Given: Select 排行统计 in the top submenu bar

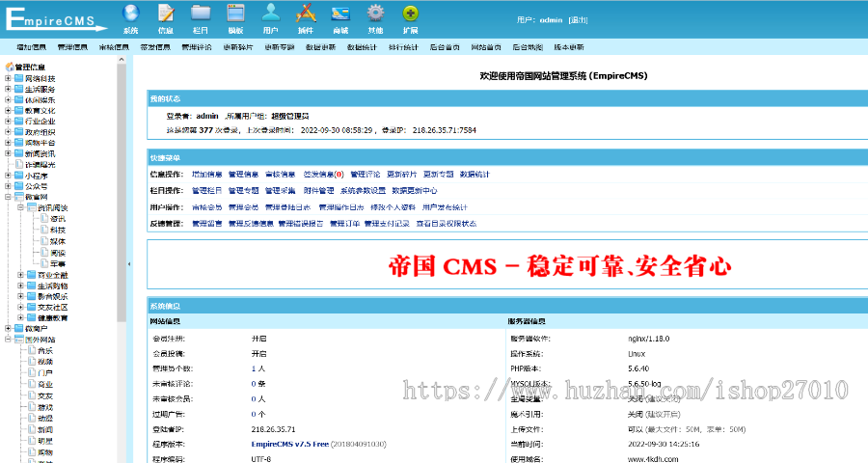Looking at the screenshot, I should click(403, 47).
